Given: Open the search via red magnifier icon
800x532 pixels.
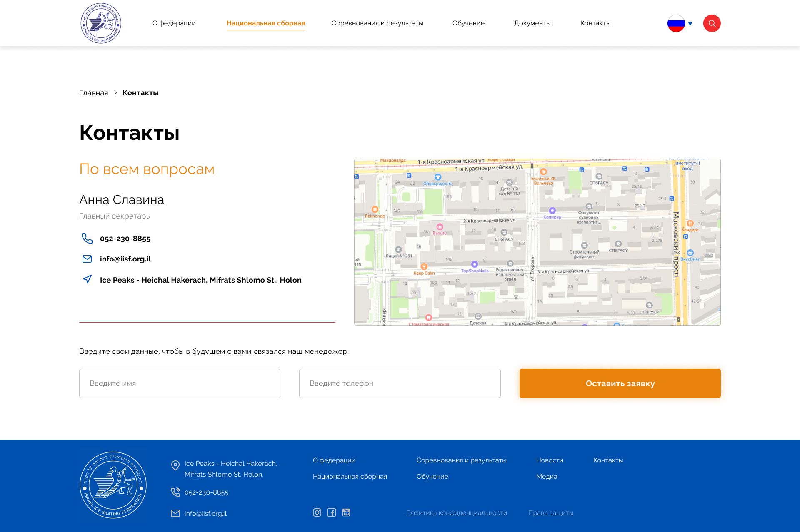Looking at the screenshot, I should (x=712, y=23).
